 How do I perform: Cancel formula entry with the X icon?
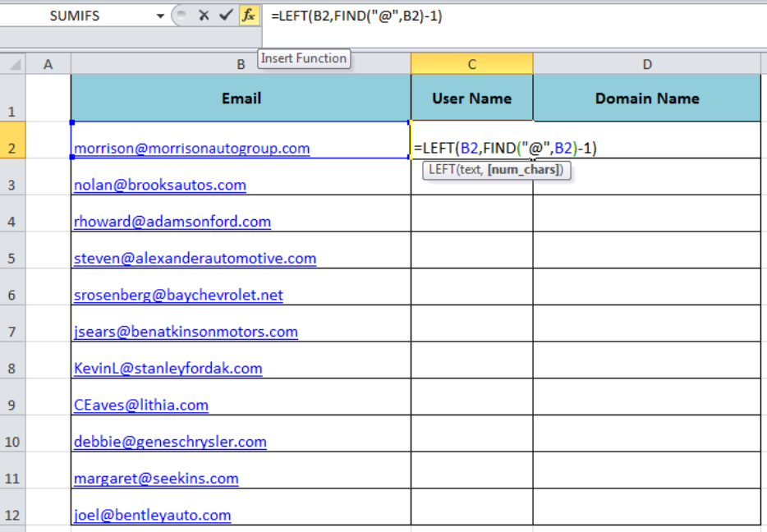coord(204,15)
